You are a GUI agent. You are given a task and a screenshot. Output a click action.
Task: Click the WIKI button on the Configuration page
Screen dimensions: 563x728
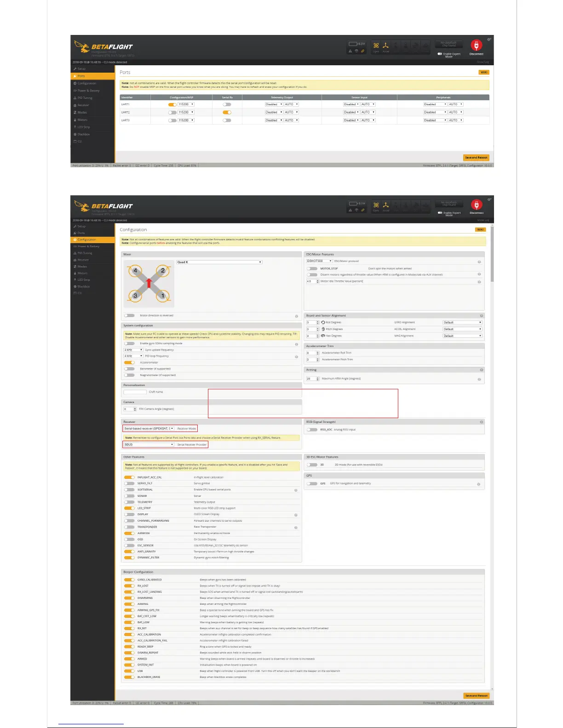click(481, 229)
